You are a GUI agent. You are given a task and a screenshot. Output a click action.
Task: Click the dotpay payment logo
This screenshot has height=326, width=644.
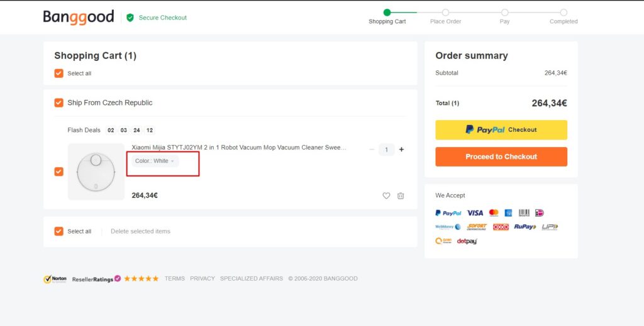(467, 241)
